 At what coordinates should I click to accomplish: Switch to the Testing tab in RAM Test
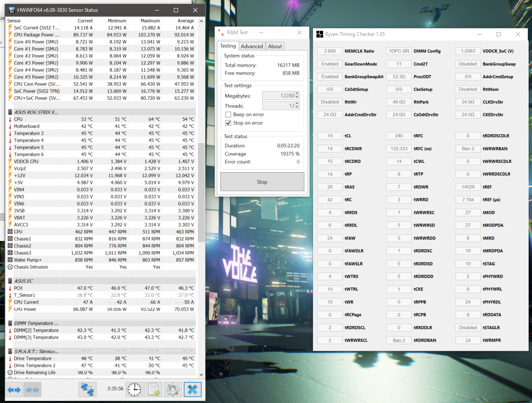pyautogui.click(x=228, y=46)
